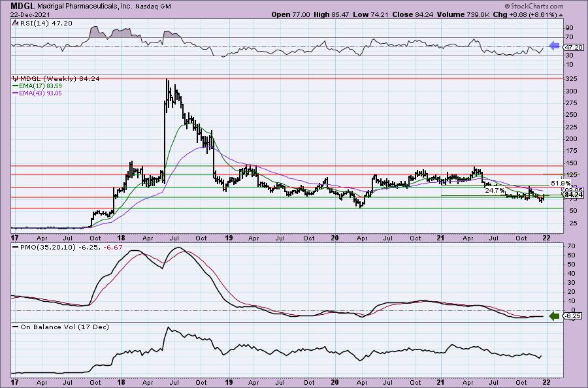Click the 175 price axis label

click(x=572, y=151)
